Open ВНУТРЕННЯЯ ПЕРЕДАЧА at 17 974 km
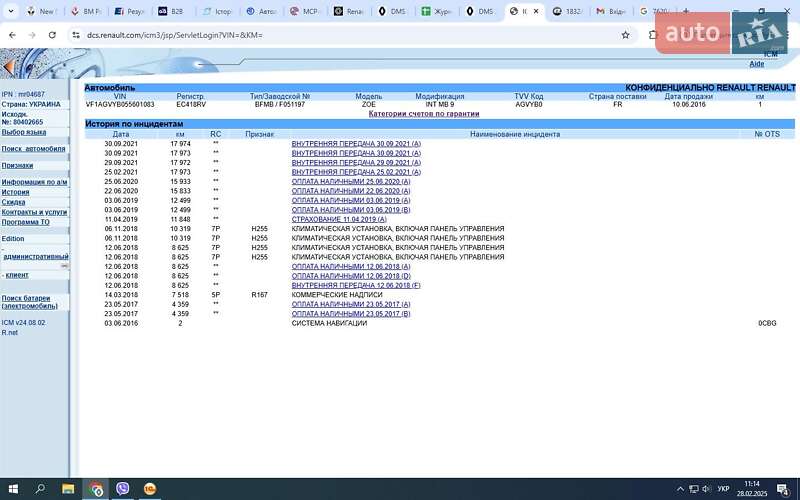This screenshot has height=500, width=800. 356,144
